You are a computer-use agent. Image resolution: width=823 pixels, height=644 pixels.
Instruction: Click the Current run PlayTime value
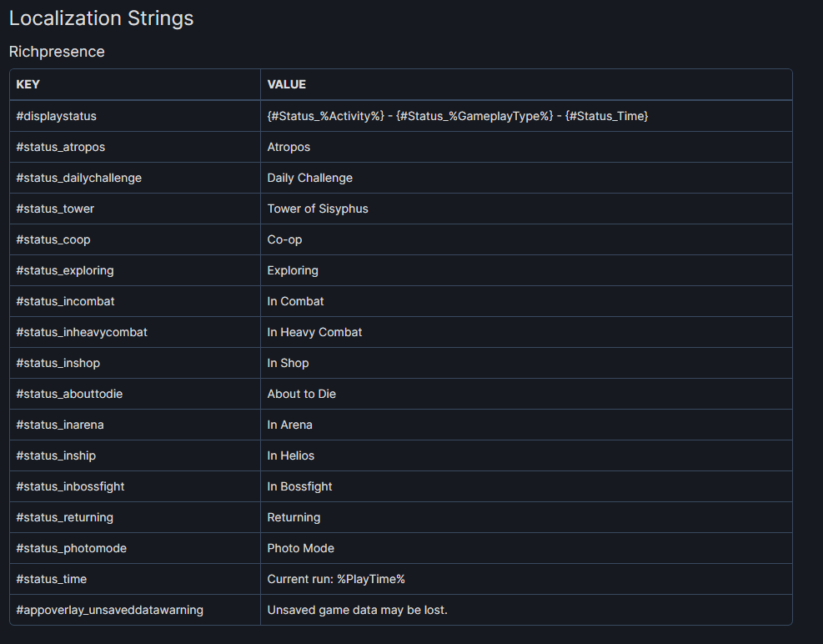(335, 579)
